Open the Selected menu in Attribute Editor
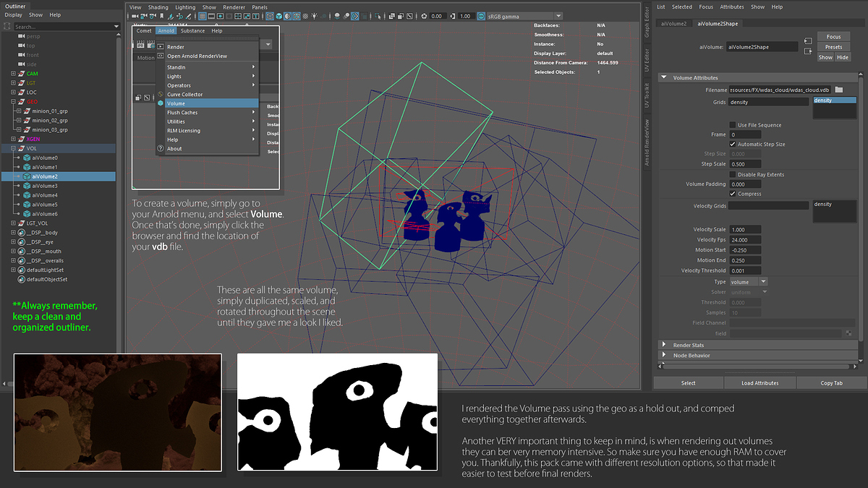This screenshot has width=868, height=488. pyautogui.click(x=681, y=7)
